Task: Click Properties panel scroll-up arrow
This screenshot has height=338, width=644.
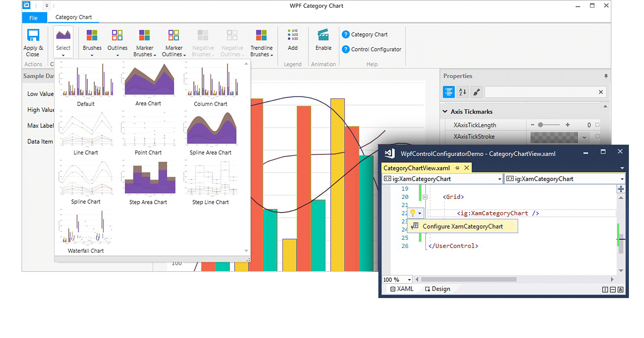Action: (x=605, y=106)
